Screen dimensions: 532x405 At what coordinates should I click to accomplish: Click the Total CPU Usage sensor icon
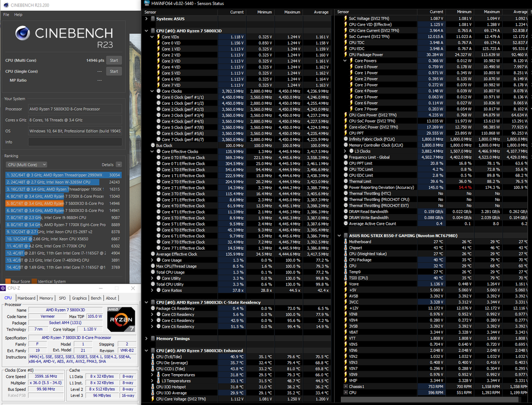[x=153, y=272]
